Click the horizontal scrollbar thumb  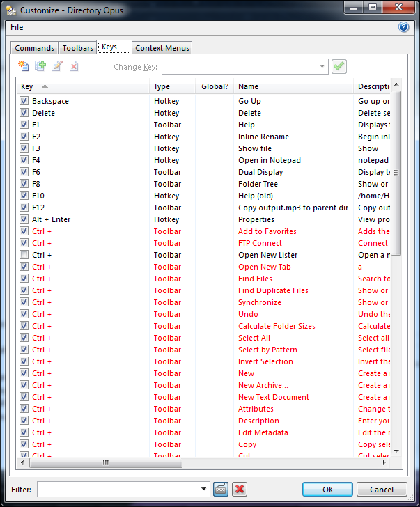pos(106,462)
